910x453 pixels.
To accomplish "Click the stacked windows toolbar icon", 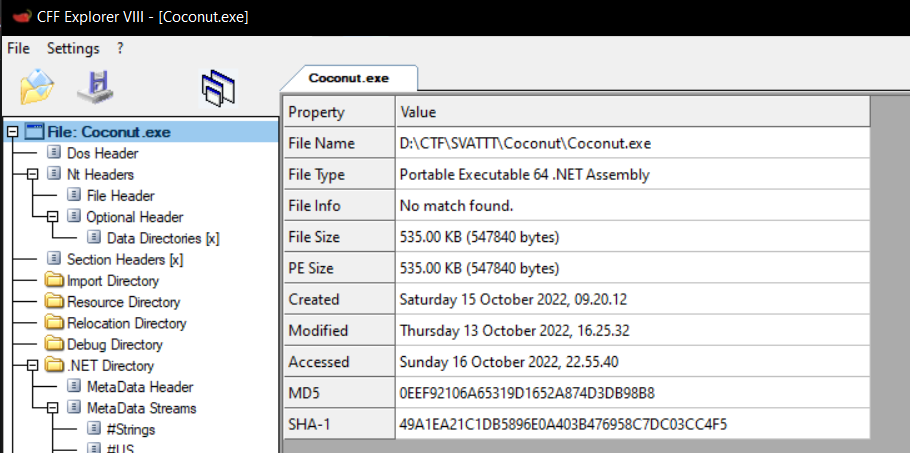I will [x=219, y=89].
